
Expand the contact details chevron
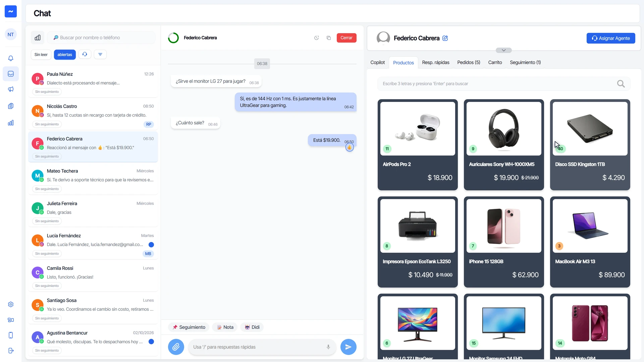(x=504, y=50)
